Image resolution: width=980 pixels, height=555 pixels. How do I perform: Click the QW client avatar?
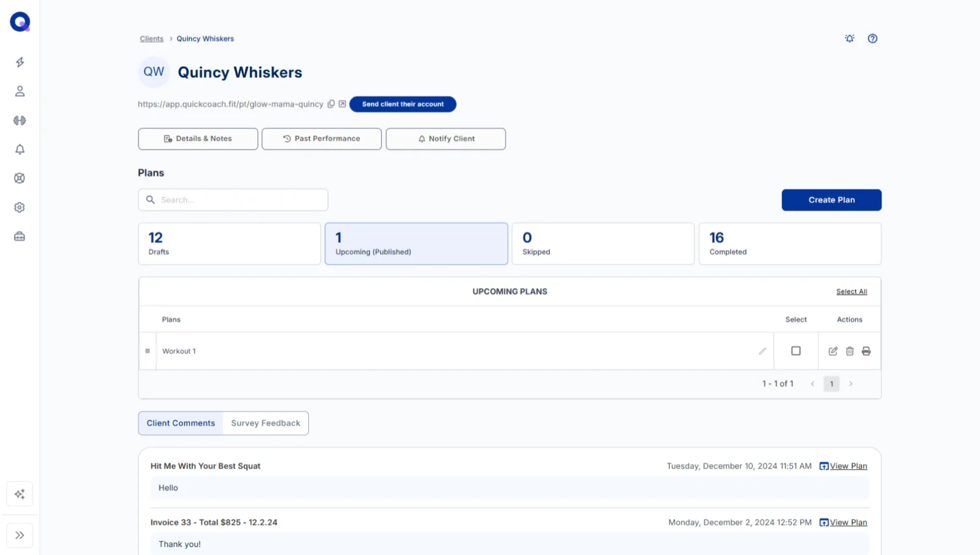[x=154, y=72]
